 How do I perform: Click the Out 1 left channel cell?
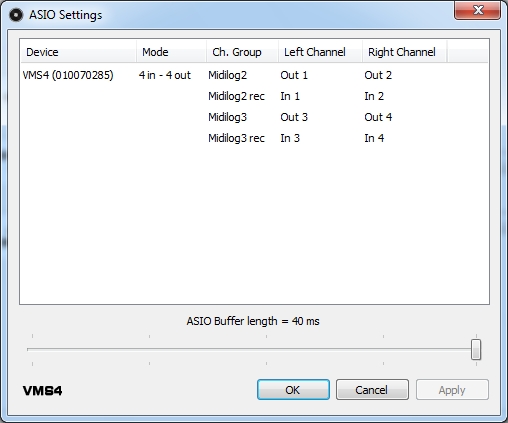(294, 75)
